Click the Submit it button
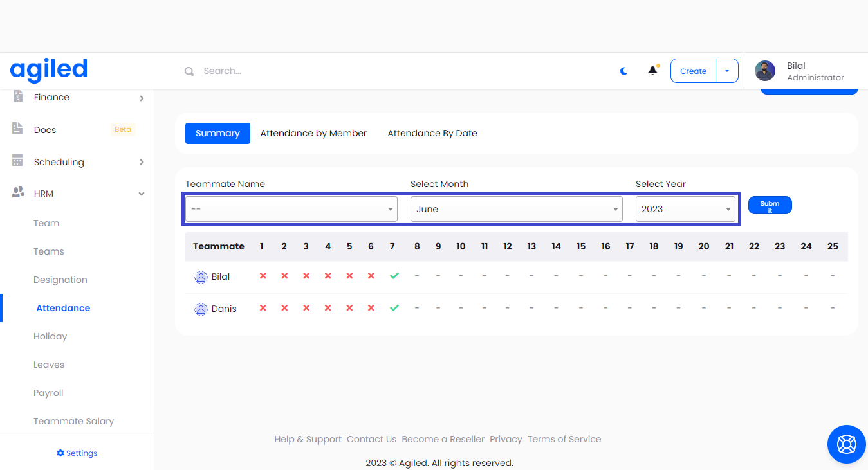This screenshot has height=470, width=868. coord(770,206)
